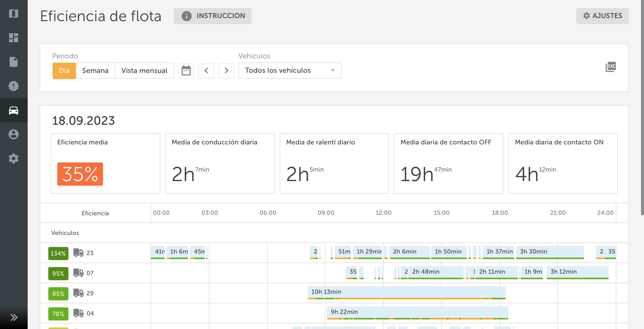Click truck icon of vehicle 04
Screen dimensions: 644x329
pos(78,313)
